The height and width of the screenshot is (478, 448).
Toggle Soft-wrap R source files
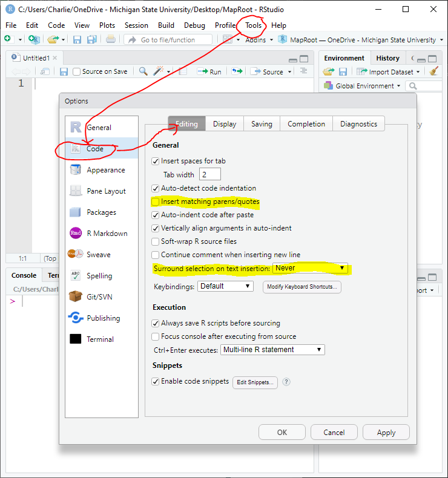(x=156, y=241)
